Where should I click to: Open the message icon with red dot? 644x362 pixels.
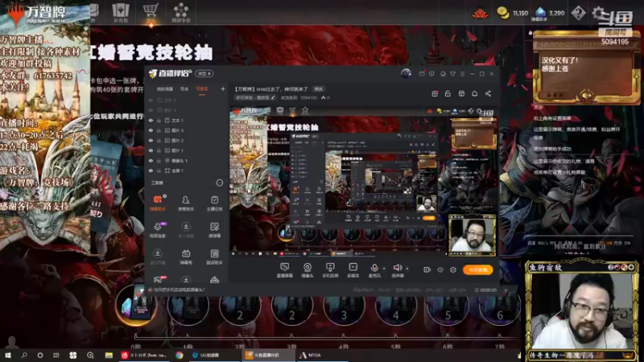422,74
